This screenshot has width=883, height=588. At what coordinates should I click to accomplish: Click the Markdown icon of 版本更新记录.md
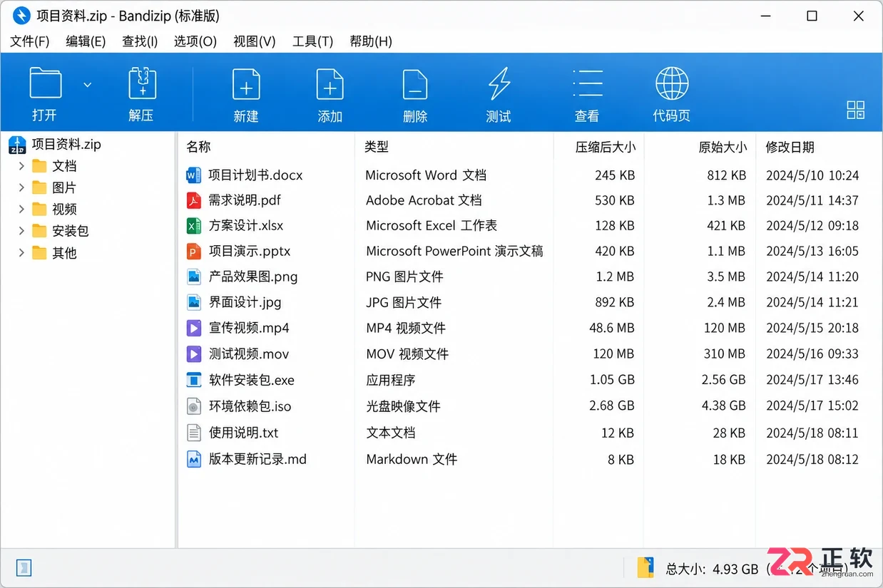pos(193,459)
